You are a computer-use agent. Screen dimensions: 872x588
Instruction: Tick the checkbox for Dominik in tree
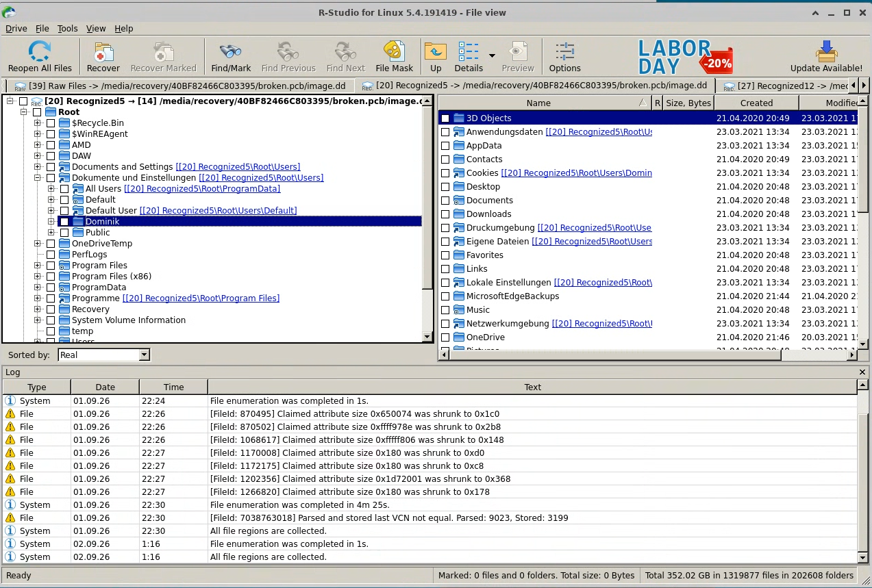[64, 222]
